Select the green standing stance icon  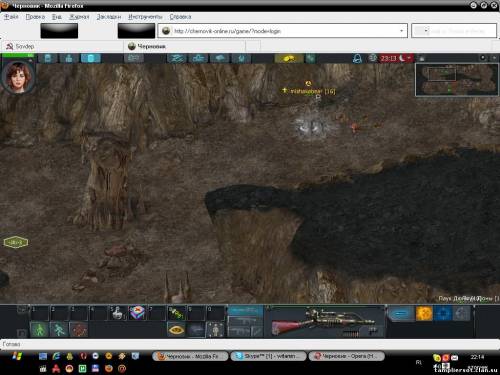pyautogui.click(x=39, y=330)
